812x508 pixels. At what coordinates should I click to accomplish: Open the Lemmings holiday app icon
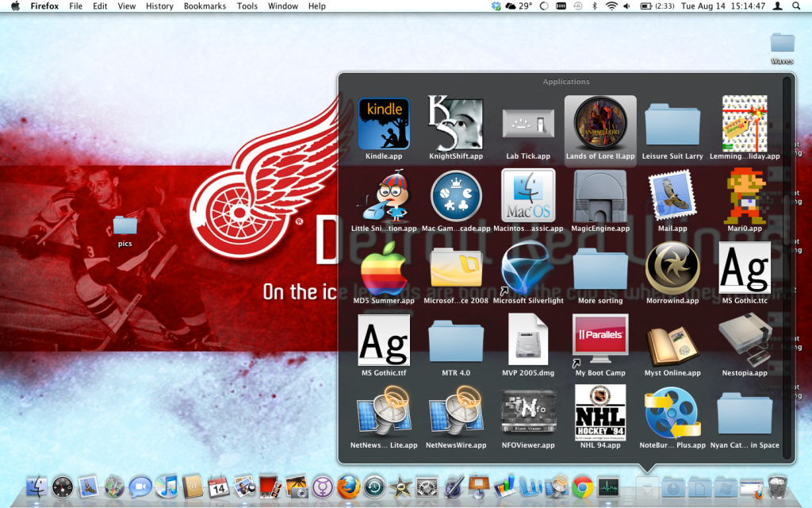[x=745, y=123]
